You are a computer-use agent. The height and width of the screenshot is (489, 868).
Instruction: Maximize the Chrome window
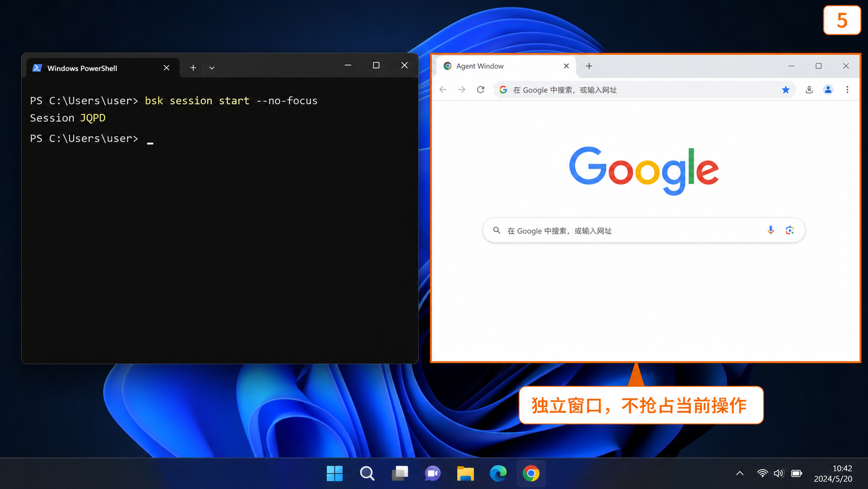[819, 66]
